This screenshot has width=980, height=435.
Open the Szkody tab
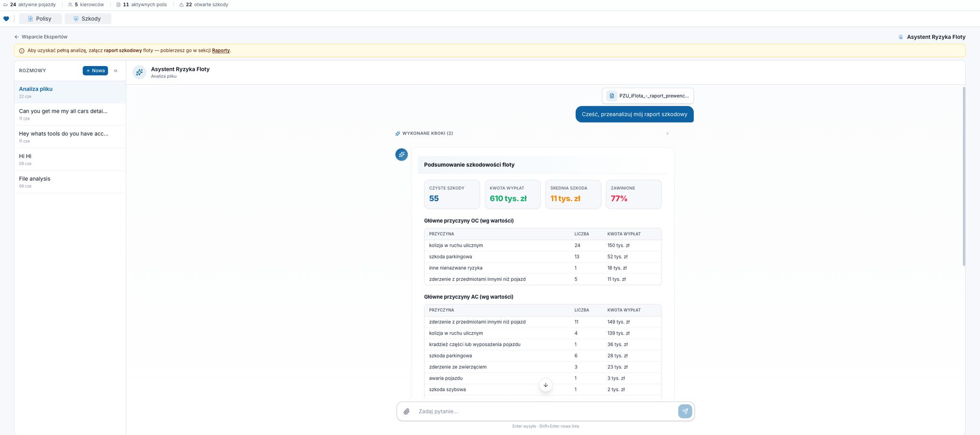tap(88, 19)
